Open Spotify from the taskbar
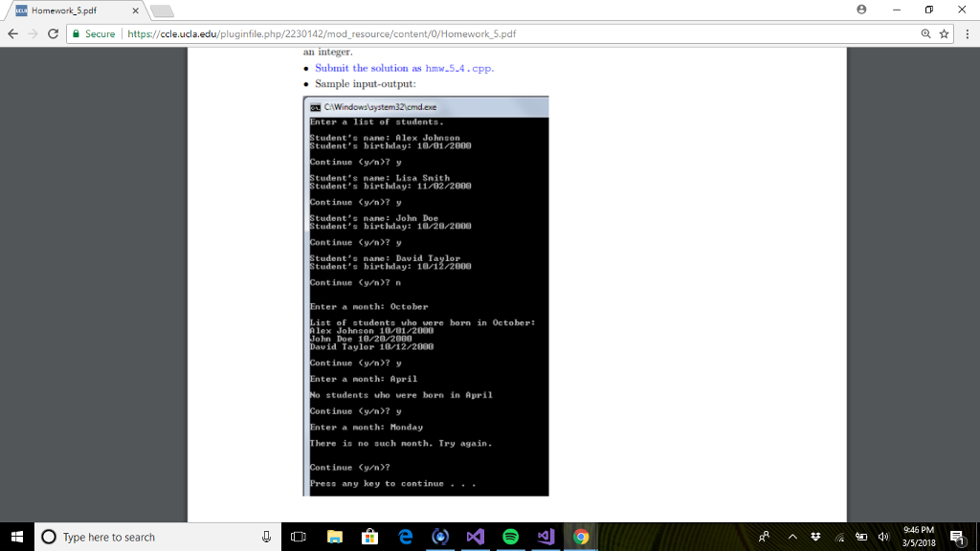The image size is (980, 551). click(510, 537)
